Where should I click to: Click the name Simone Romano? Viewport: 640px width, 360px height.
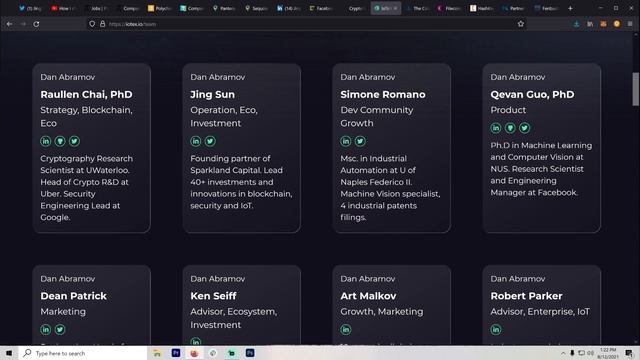point(383,95)
